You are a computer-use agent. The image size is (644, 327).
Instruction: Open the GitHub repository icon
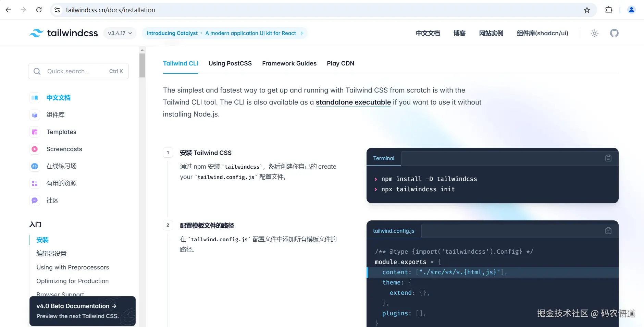click(614, 33)
